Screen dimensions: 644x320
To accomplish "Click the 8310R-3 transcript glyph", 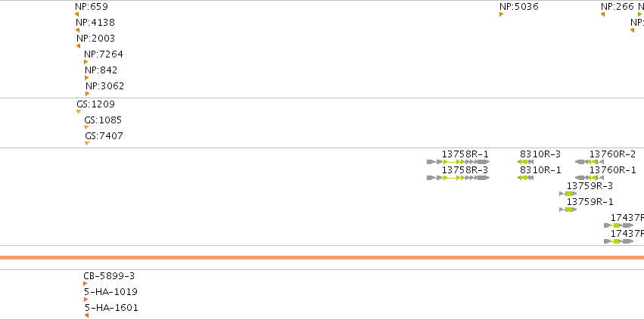I will pyautogui.click(x=526, y=162).
